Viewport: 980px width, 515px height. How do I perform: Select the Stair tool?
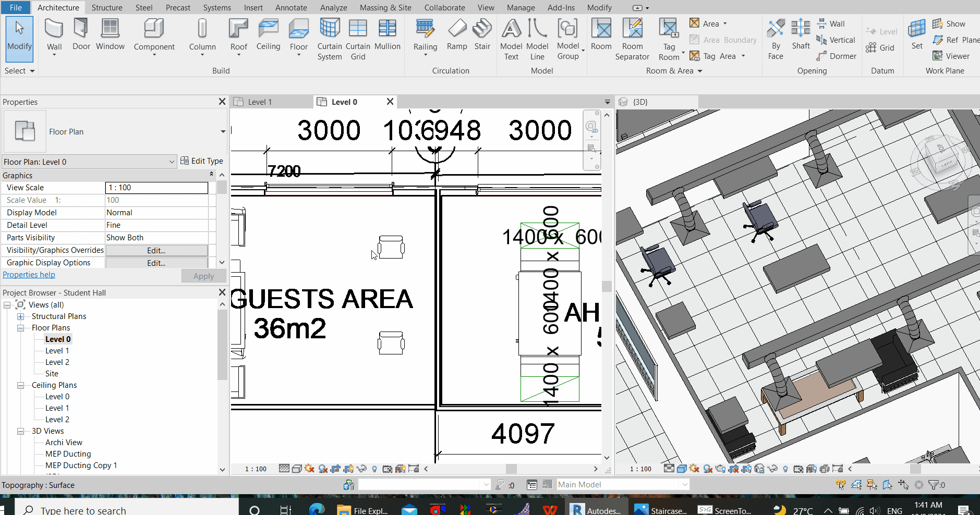point(482,34)
